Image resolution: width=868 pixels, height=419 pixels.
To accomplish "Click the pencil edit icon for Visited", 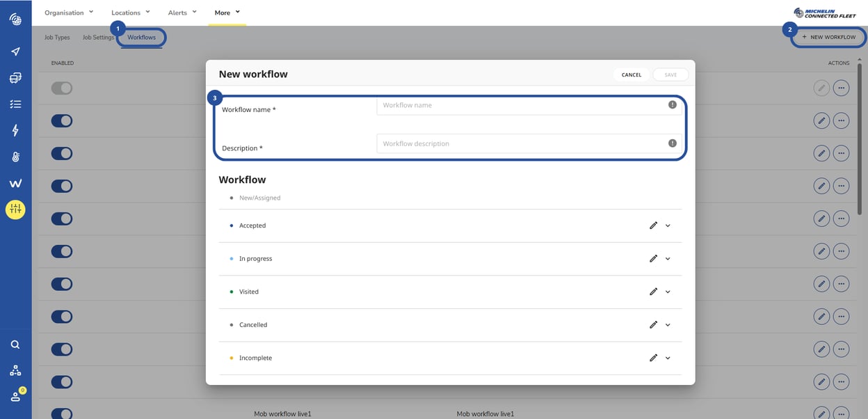I will point(653,292).
